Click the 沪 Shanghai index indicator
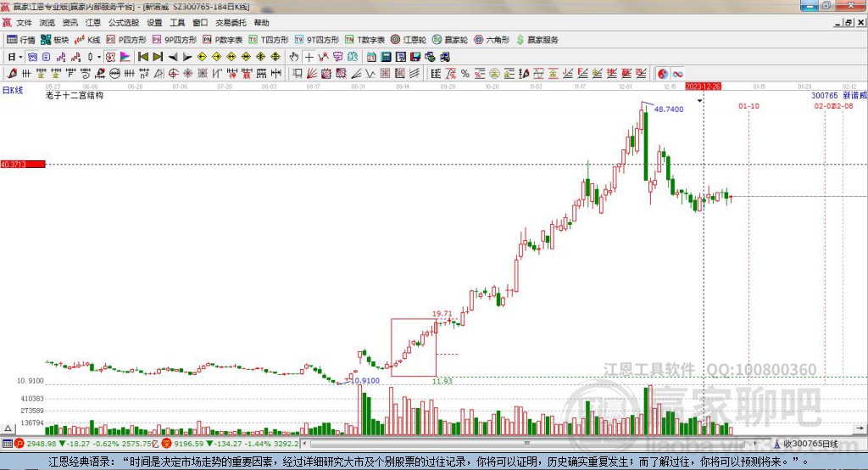 pos(19,444)
